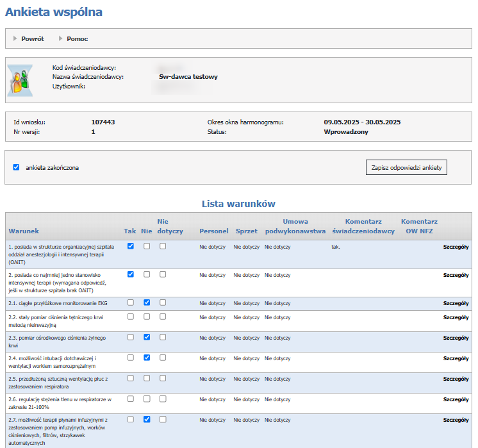Open Szczegóły for 2.7 terapia płynami
Viewport: 478px width, 448px height.
(456, 420)
